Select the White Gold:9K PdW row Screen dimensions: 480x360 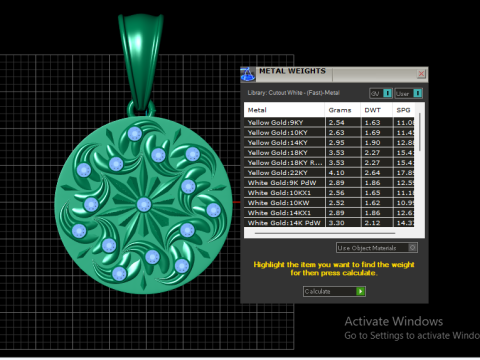329,183
